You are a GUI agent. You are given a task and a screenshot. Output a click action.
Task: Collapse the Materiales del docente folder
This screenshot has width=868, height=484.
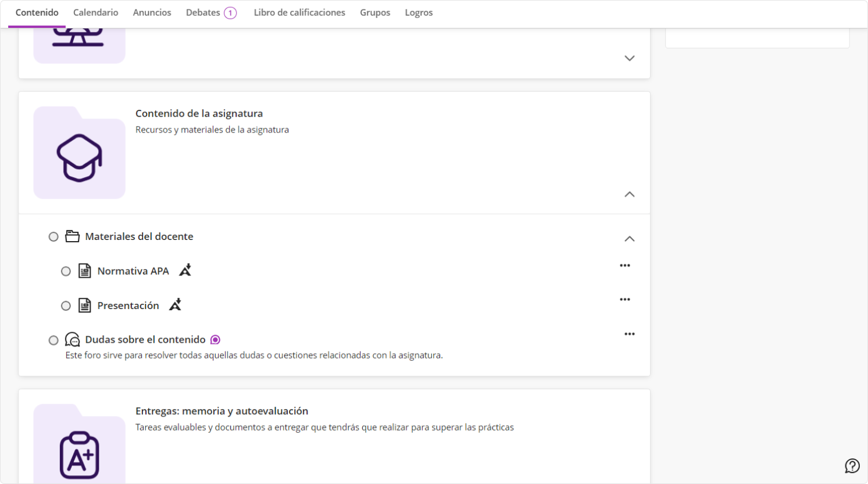click(x=629, y=239)
